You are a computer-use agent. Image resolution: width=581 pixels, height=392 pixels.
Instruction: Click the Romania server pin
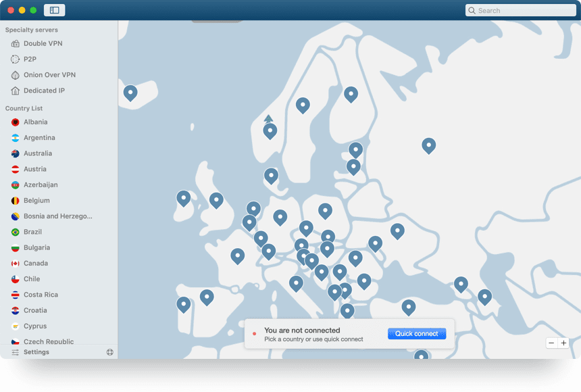(x=355, y=258)
